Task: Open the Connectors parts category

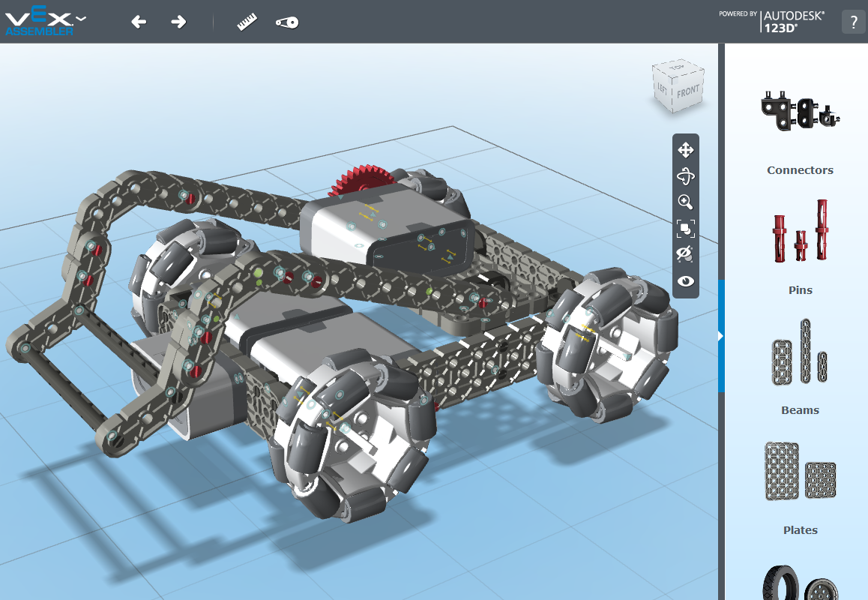Action: pos(800,112)
